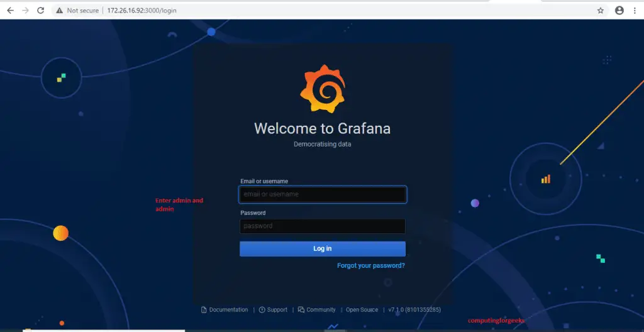Image resolution: width=644 pixels, height=332 pixels.
Task: Focus the Email or username field
Action: click(323, 194)
